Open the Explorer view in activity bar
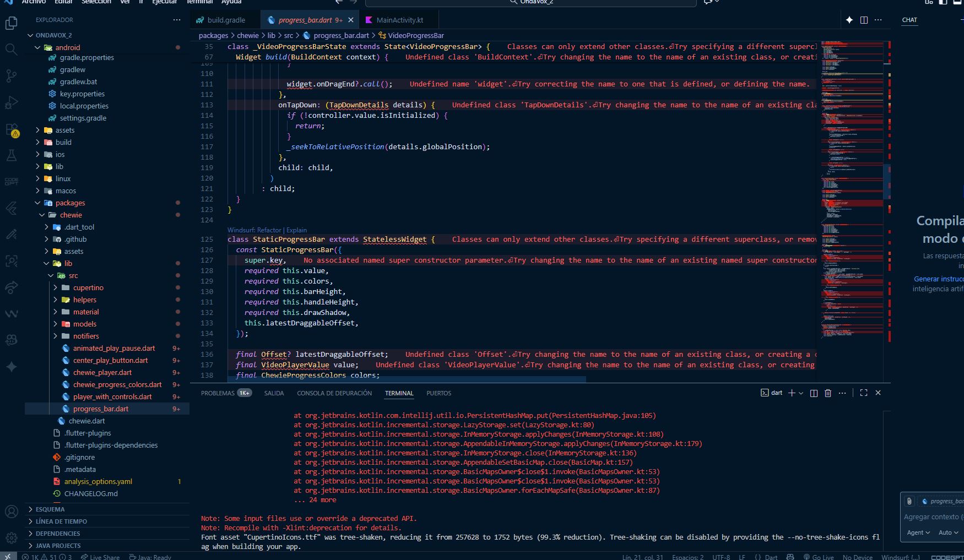Viewport: 964px width, 560px height. tap(11, 23)
